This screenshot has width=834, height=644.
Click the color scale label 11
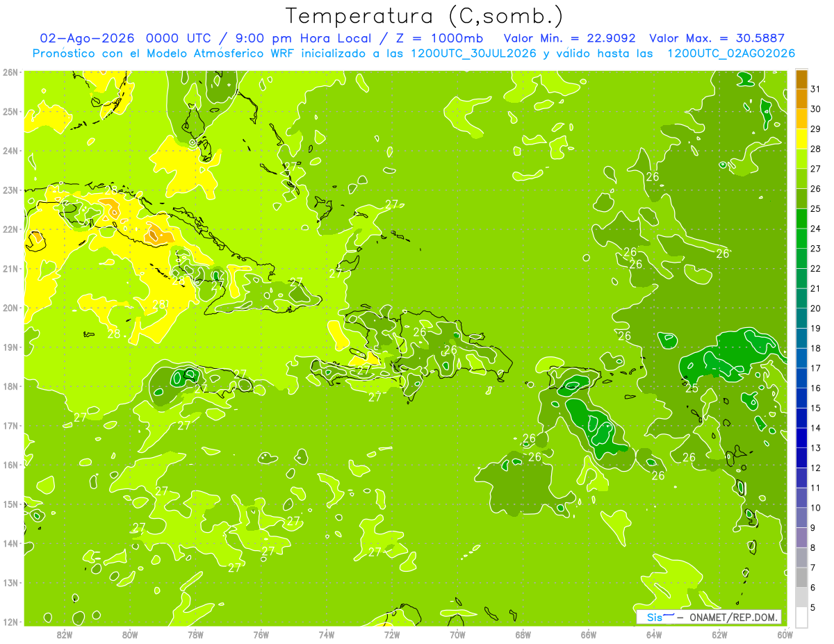tap(815, 488)
